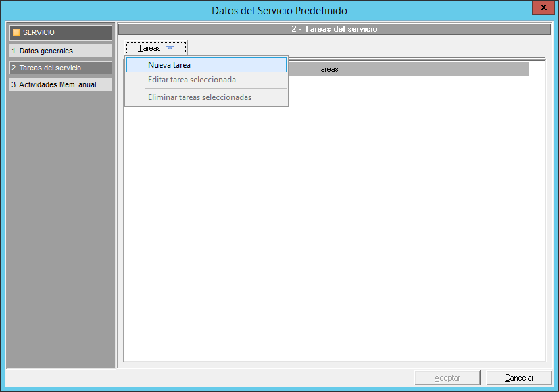Image resolution: width=559 pixels, height=392 pixels.
Task: Close the Datos del Servicio Predefinido window
Action: pyautogui.click(x=542, y=7)
